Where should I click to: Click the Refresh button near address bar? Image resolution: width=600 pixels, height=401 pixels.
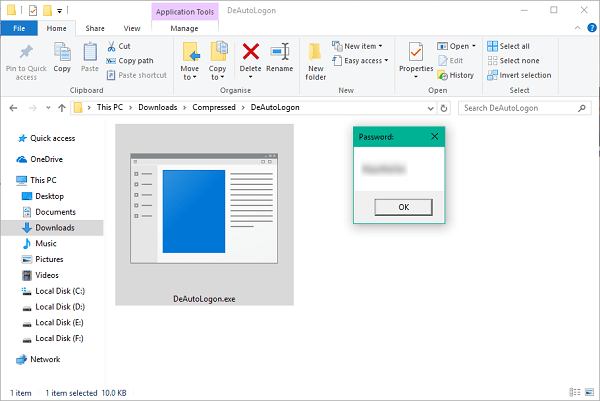click(x=444, y=108)
